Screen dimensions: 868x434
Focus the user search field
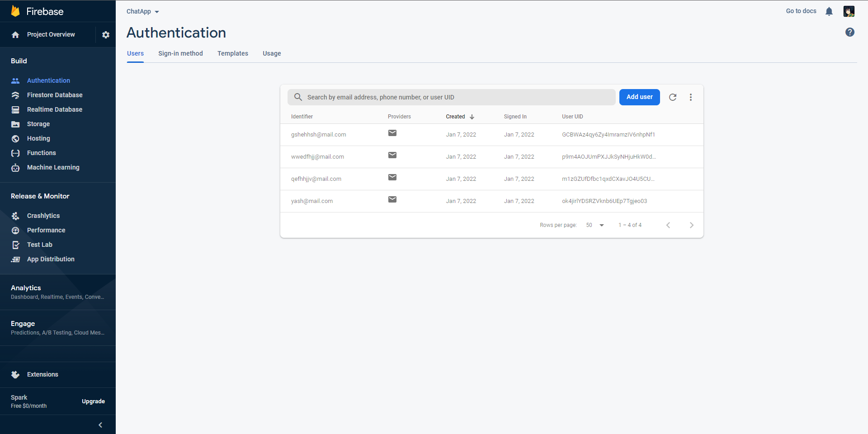pyautogui.click(x=452, y=97)
